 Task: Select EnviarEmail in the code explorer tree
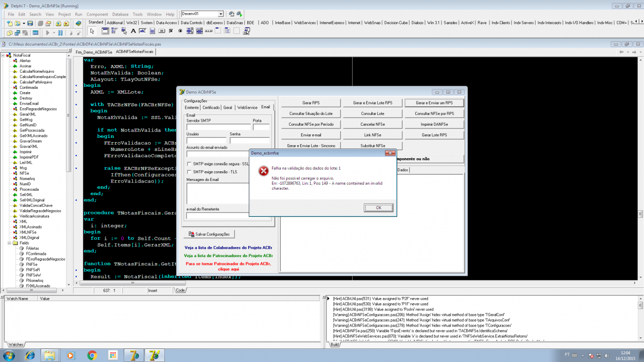click(x=29, y=103)
